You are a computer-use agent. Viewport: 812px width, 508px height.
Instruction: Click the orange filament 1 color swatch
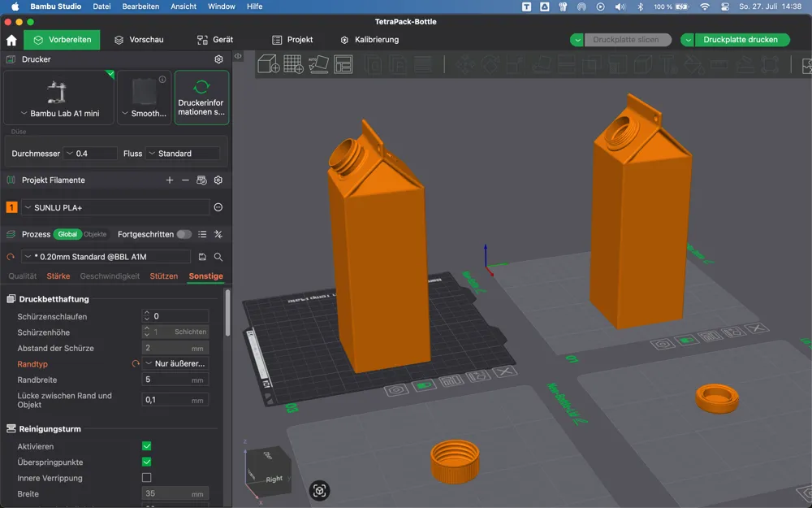[x=11, y=207]
